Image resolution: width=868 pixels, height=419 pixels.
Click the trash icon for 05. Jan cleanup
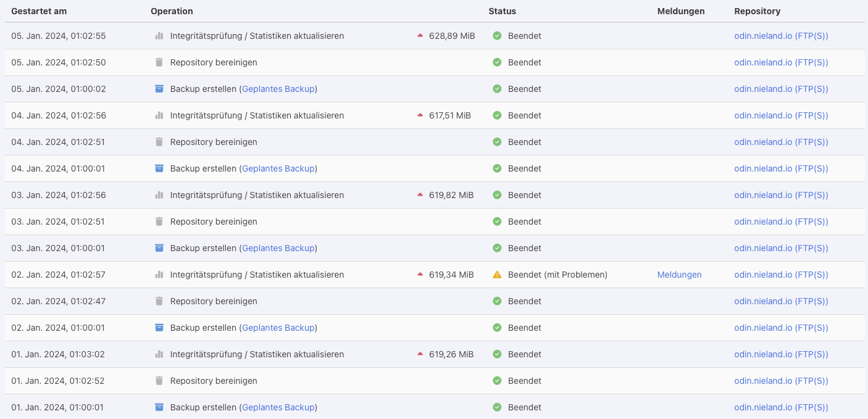tap(159, 62)
